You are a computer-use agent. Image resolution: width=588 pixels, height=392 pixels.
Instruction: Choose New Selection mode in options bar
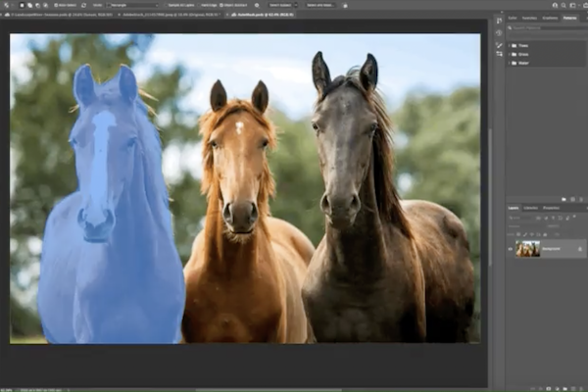coord(22,5)
